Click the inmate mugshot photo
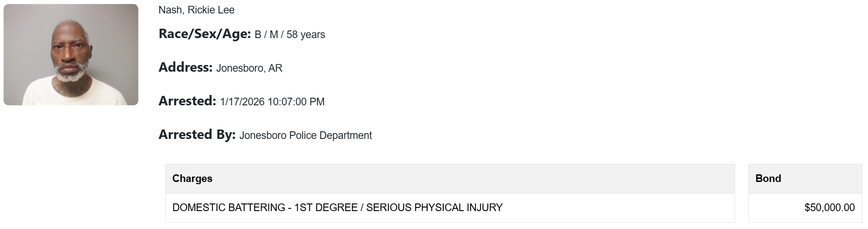Screen dimensions: 868x229 click(x=71, y=55)
